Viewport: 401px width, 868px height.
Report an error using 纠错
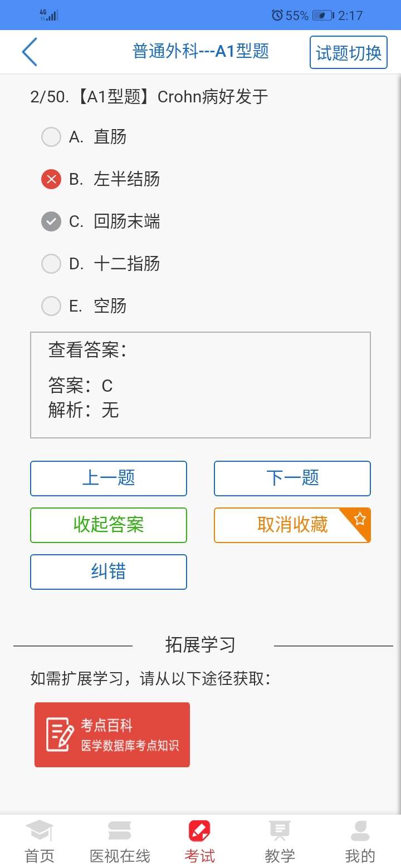[x=108, y=571]
